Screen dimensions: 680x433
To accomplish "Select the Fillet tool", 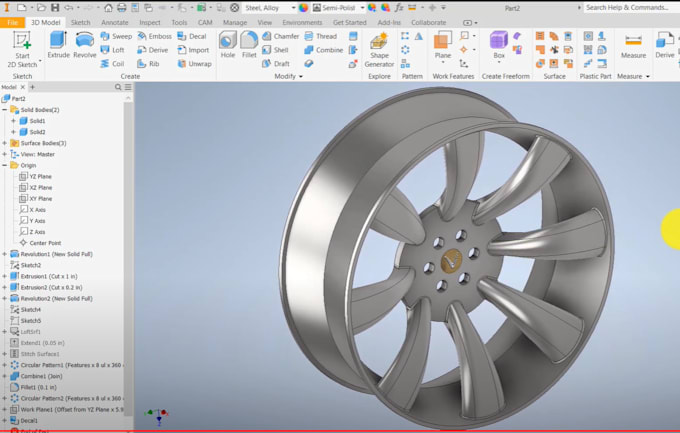I will [x=249, y=45].
